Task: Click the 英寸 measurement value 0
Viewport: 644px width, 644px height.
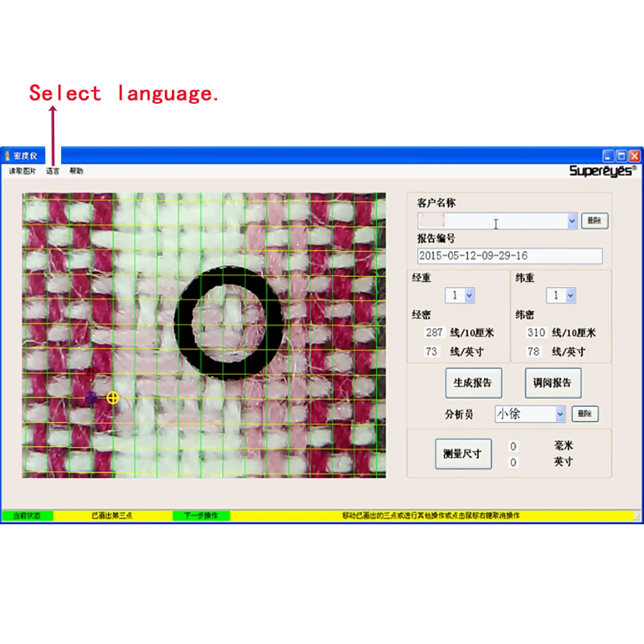Action: click(x=513, y=462)
